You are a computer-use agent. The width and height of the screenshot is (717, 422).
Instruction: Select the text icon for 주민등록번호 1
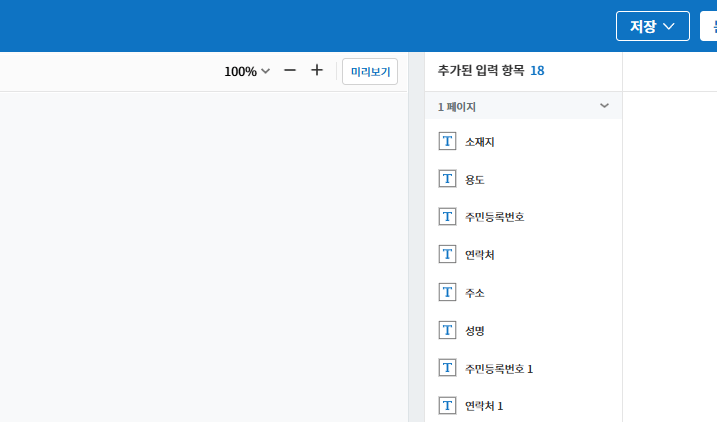(447, 368)
